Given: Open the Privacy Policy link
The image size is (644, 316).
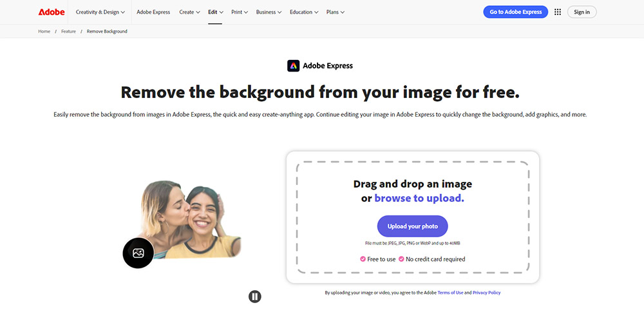Looking at the screenshot, I should pyautogui.click(x=487, y=293).
